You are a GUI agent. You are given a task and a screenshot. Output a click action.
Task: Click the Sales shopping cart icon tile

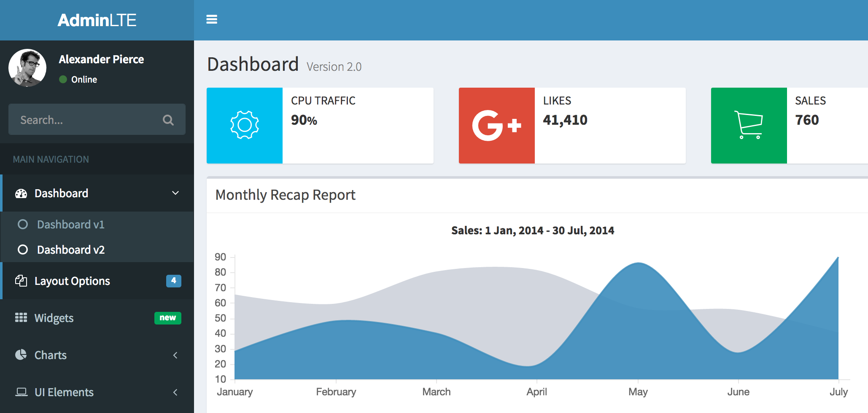pyautogui.click(x=749, y=126)
